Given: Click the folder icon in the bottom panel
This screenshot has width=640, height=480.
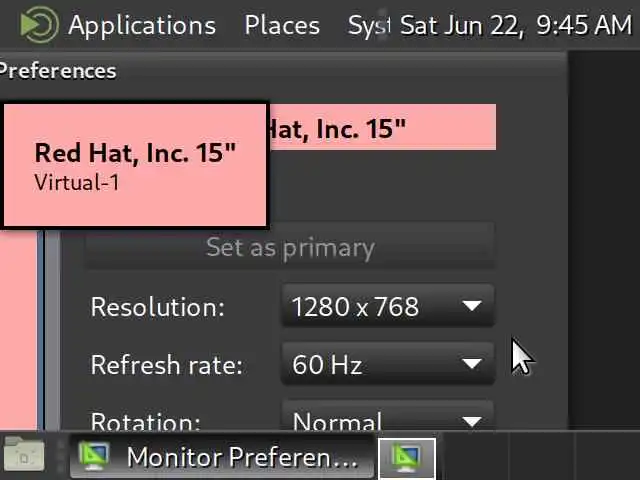Looking at the screenshot, I should (x=24, y=454).
